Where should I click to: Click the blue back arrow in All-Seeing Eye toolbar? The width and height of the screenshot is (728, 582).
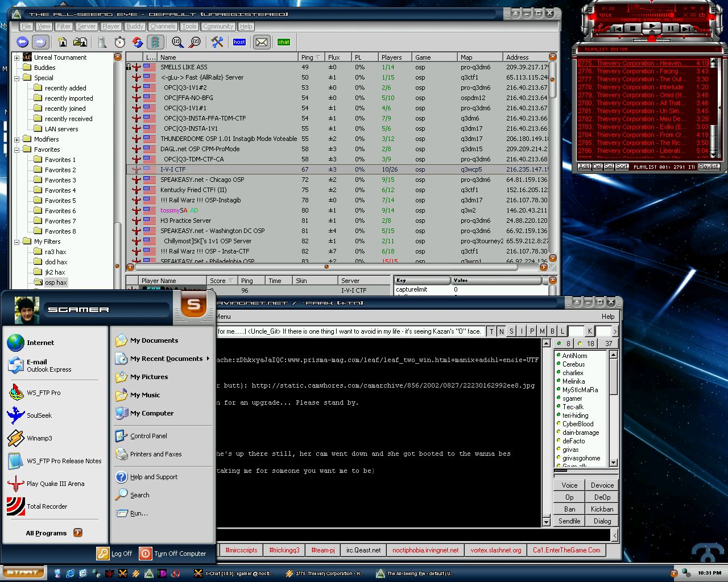pyautogui.click(x=22, y=41)
